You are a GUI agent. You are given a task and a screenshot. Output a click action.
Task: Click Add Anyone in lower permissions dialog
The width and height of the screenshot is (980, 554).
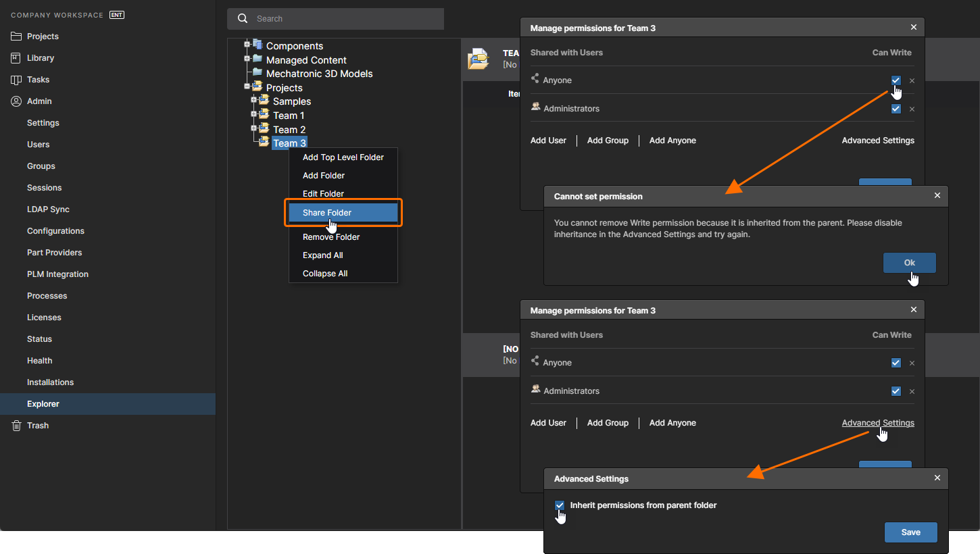click(672, 423)
